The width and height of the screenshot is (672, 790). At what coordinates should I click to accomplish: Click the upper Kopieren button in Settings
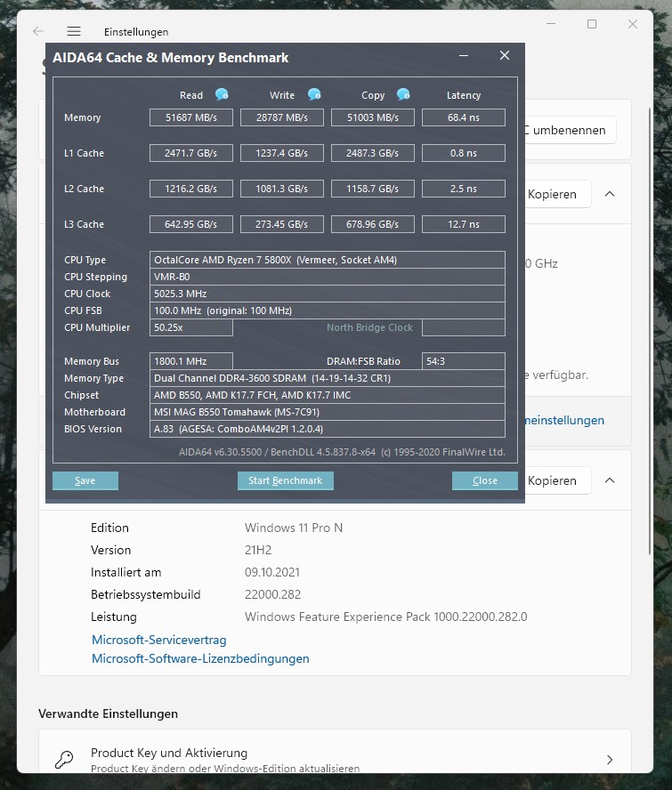point(557,194)
